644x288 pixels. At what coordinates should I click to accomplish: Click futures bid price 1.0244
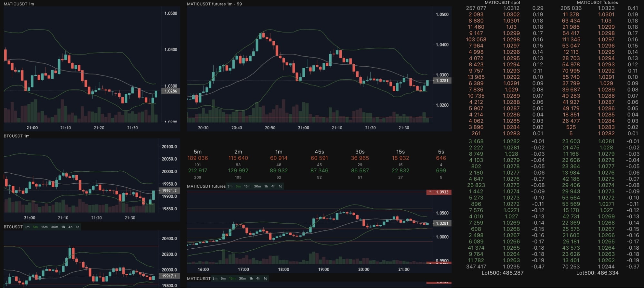pos(606,267)
